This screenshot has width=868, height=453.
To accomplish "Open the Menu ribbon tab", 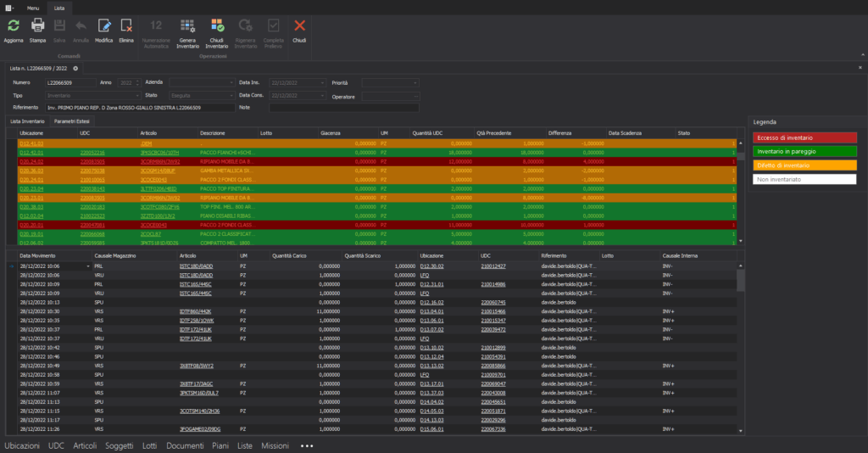I will click(33, 7).
